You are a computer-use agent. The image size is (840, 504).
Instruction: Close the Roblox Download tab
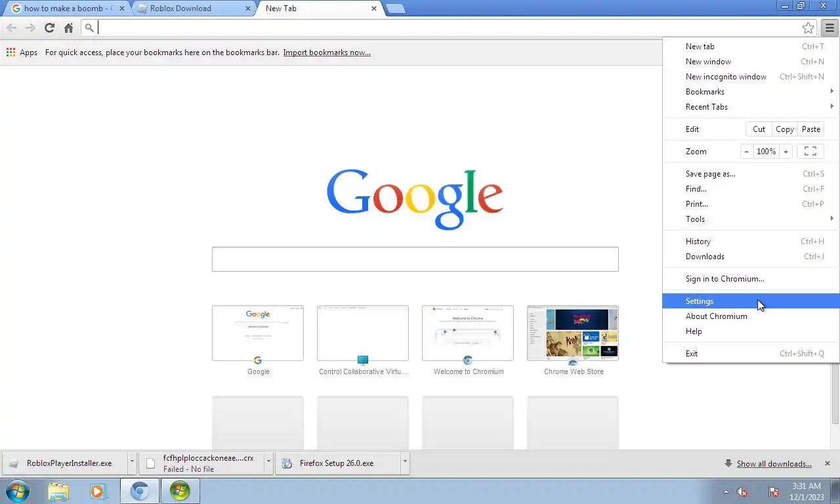tap(247, 9)
